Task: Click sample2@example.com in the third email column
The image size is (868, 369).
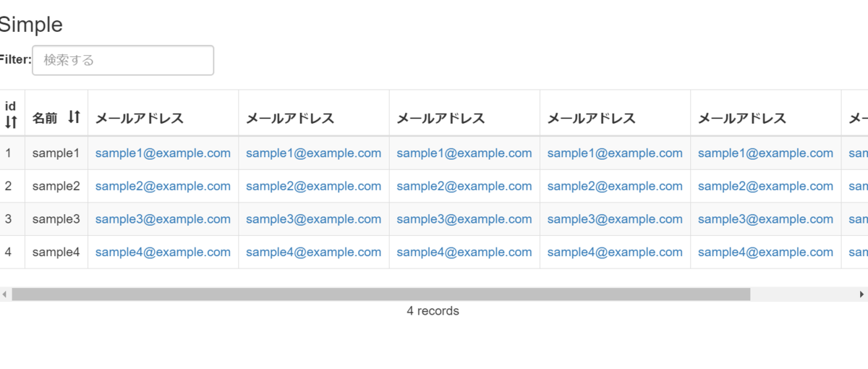Action: pos(464,187)
